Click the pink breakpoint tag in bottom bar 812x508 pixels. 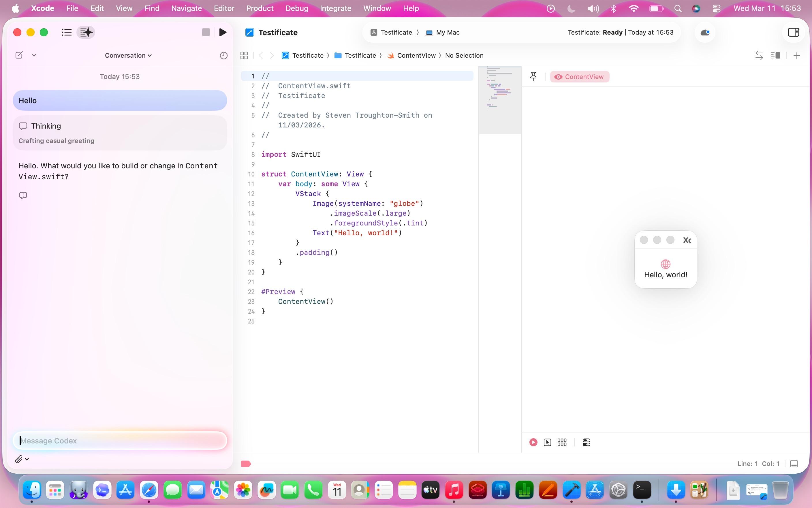pos(246,464)
